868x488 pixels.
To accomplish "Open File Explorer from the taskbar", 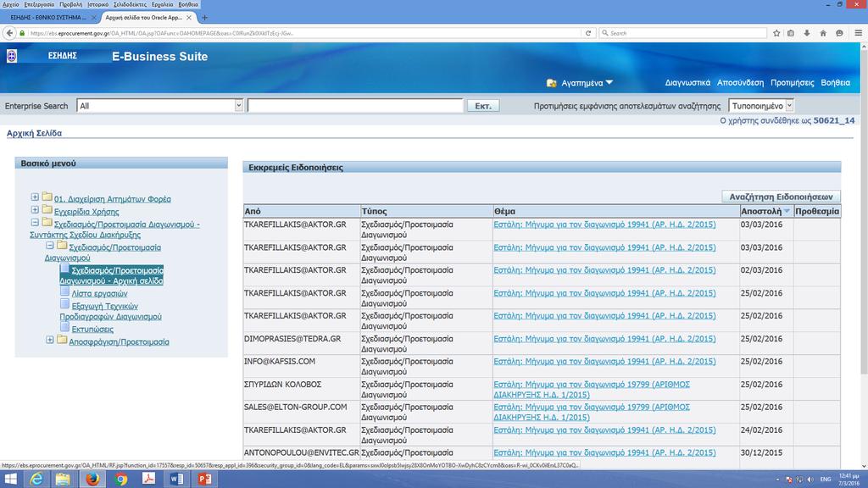I will (63, 480).
